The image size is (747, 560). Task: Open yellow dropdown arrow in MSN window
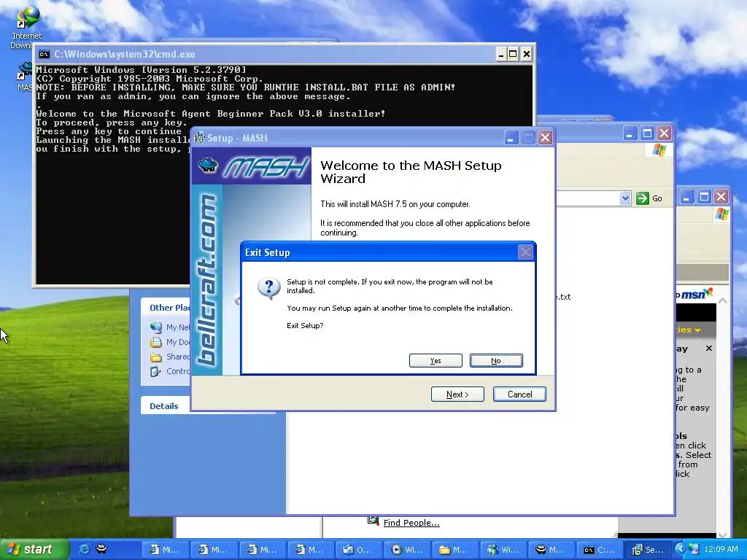(x=697, y=330)
